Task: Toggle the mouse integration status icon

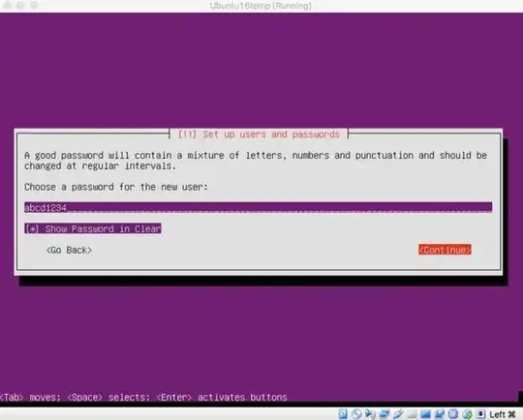Action: pyautogui.click(x=467, y=414)
